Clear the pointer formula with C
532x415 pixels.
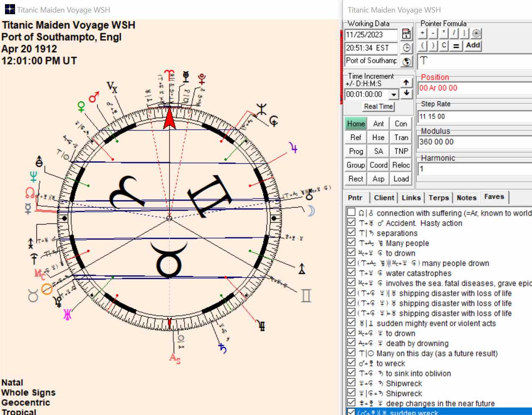pyautogui.click(x=444, y=46)
